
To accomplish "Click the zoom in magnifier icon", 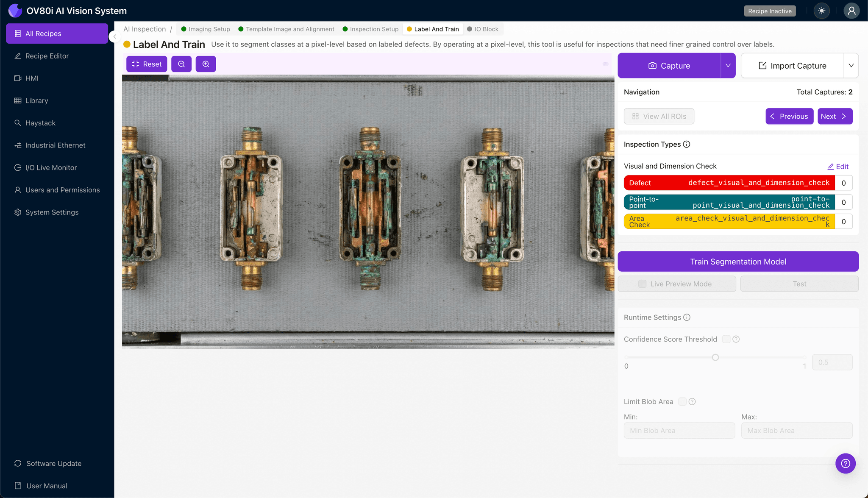I will 206,64.
